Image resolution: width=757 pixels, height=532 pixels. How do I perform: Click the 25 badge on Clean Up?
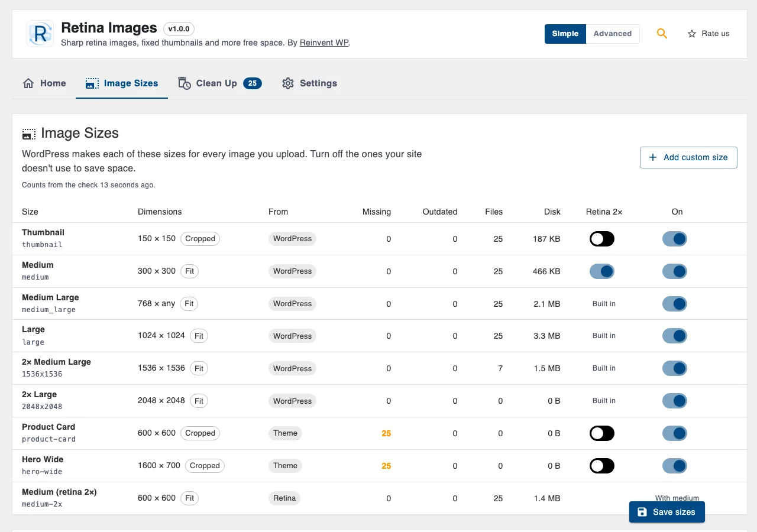click(253, 83)
